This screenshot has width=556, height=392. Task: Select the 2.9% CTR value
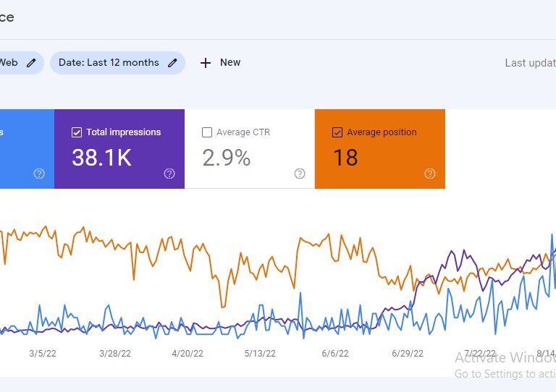pyautogui.click(x=226, y=158)
